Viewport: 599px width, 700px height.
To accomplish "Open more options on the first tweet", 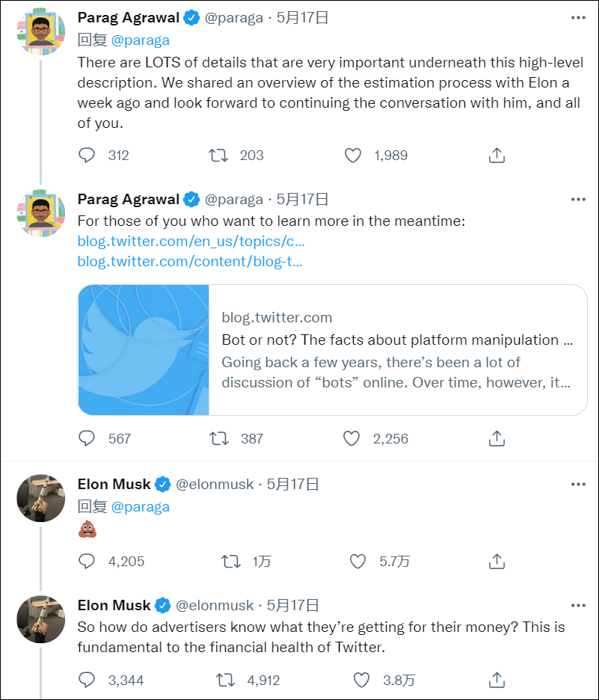I will [578, 17].
